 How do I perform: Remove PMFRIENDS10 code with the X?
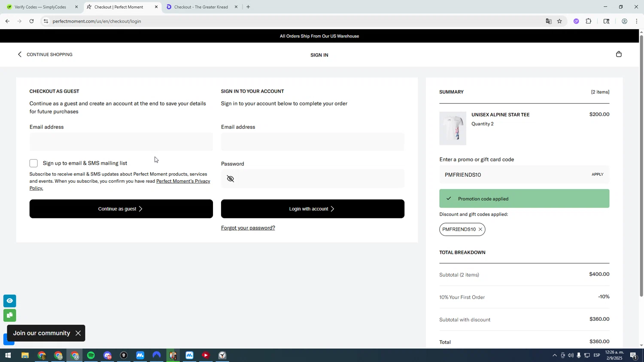(480, 229)
